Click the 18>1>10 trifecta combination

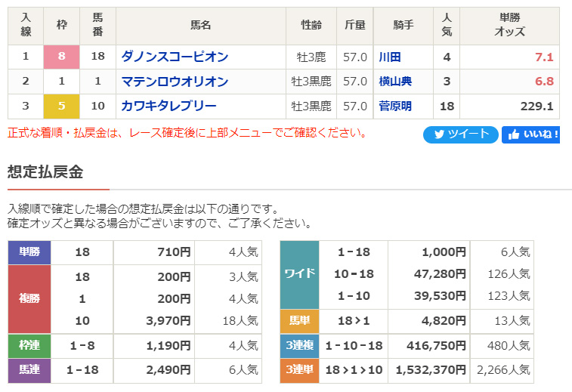click(x=354, y=370)
